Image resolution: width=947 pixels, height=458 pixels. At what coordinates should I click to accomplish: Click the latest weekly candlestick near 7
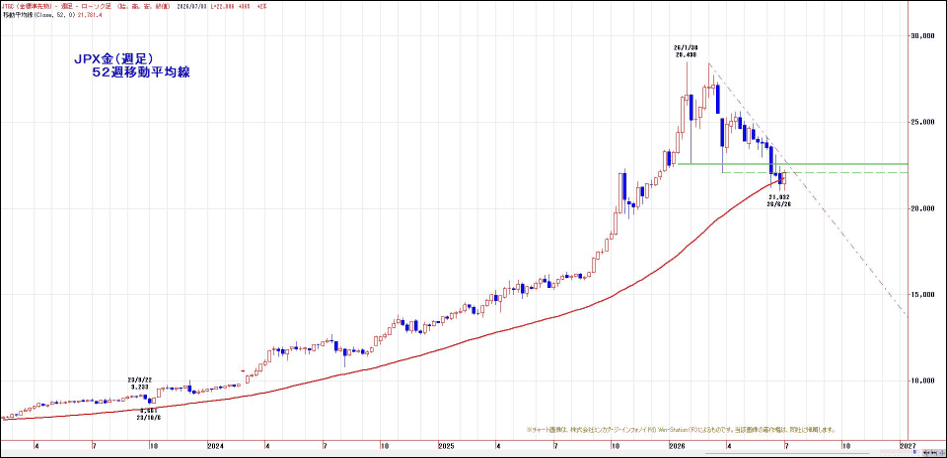[784, 179]
